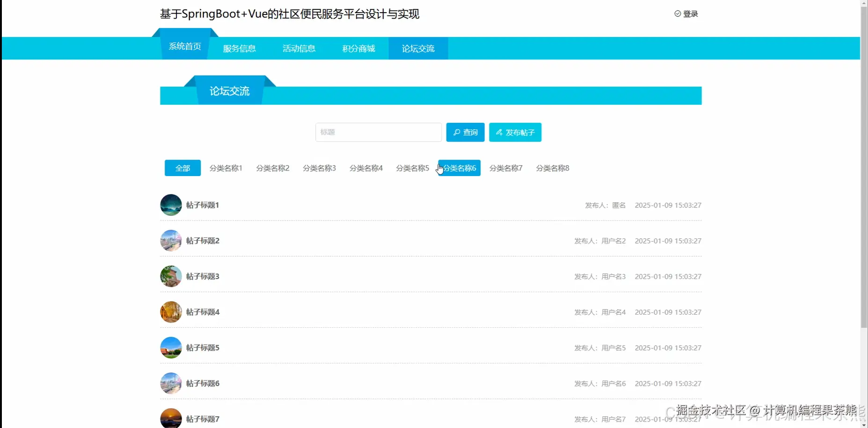Open the avatar thumbnail for 帖子标题1
Viewport: 868px width, 428px height.
point(171,205)
